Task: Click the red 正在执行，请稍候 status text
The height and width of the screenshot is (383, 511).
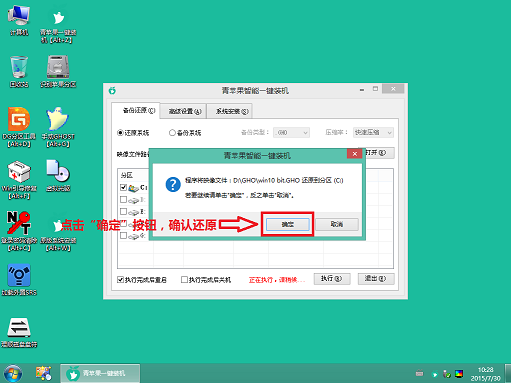Action: pos(277,280)
